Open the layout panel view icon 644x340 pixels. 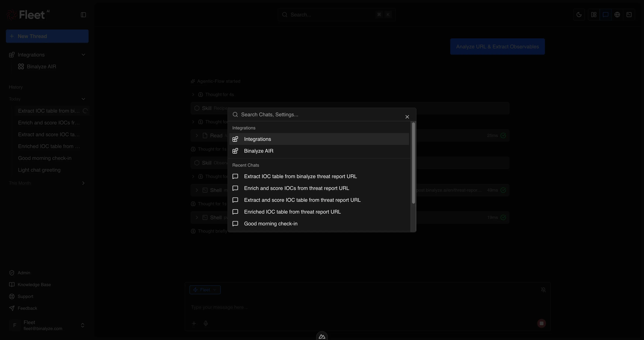594,15
